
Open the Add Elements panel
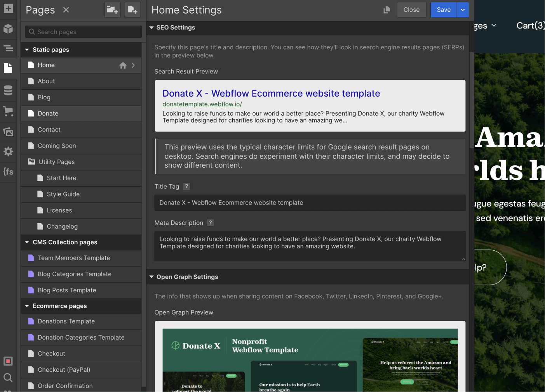coord(9,8)
